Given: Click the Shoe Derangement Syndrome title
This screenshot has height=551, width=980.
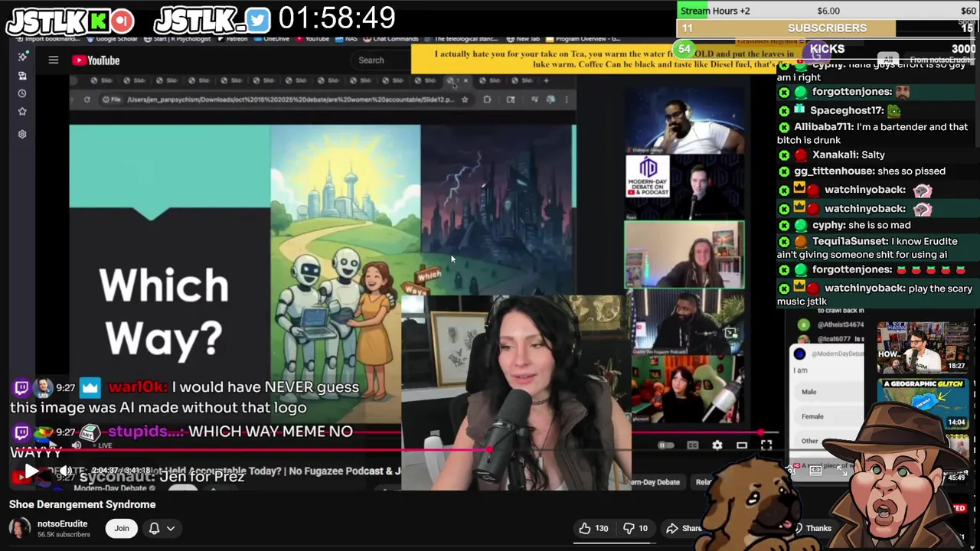Looking at the screenshot, I should pos(82,504).
